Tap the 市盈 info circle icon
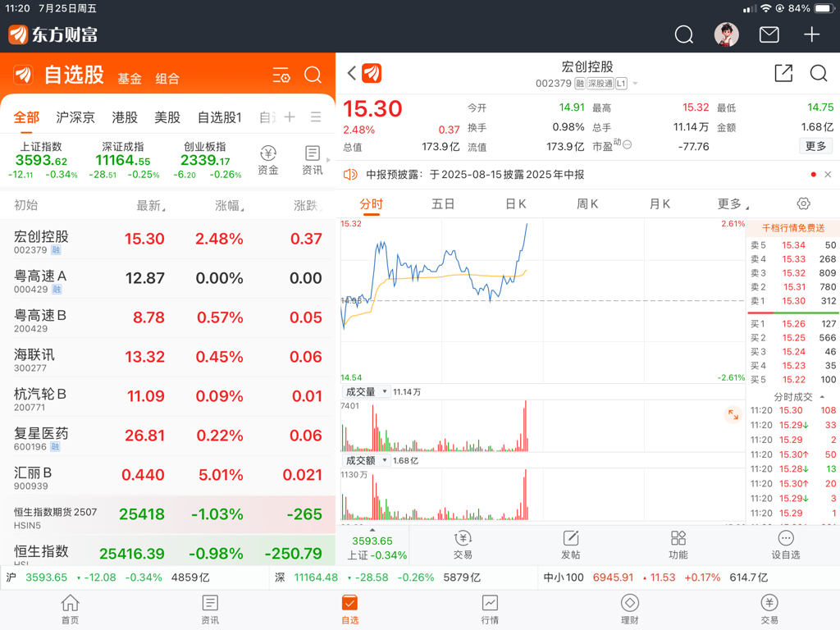Image resolution: width=840 pixels, height=630 pixels. (x=628, y=144)
